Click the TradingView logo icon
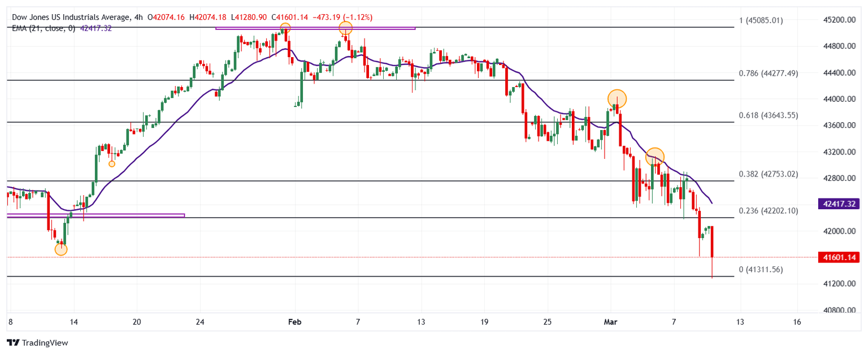The image size is (868, 354). [13, 343]
